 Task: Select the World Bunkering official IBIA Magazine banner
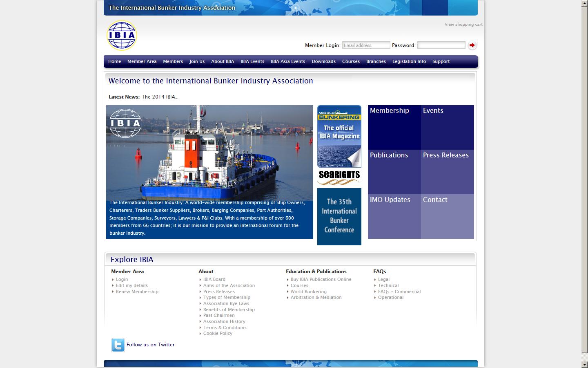339,136
